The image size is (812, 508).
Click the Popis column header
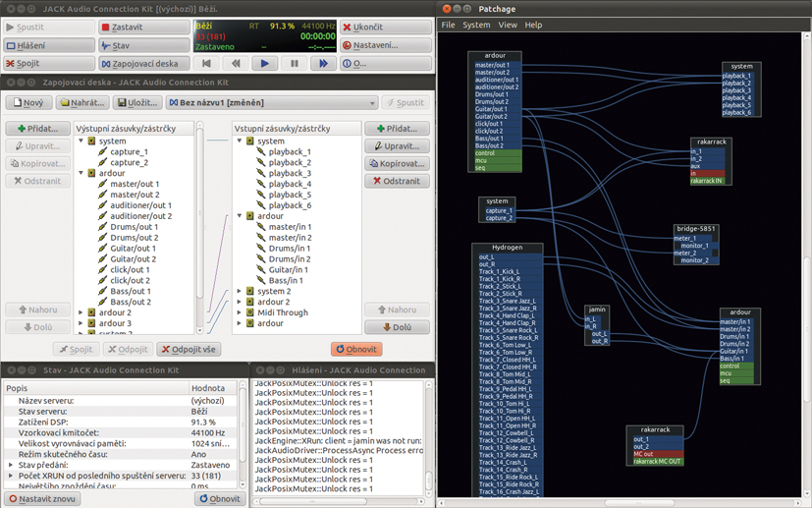(x=96, y=388)
